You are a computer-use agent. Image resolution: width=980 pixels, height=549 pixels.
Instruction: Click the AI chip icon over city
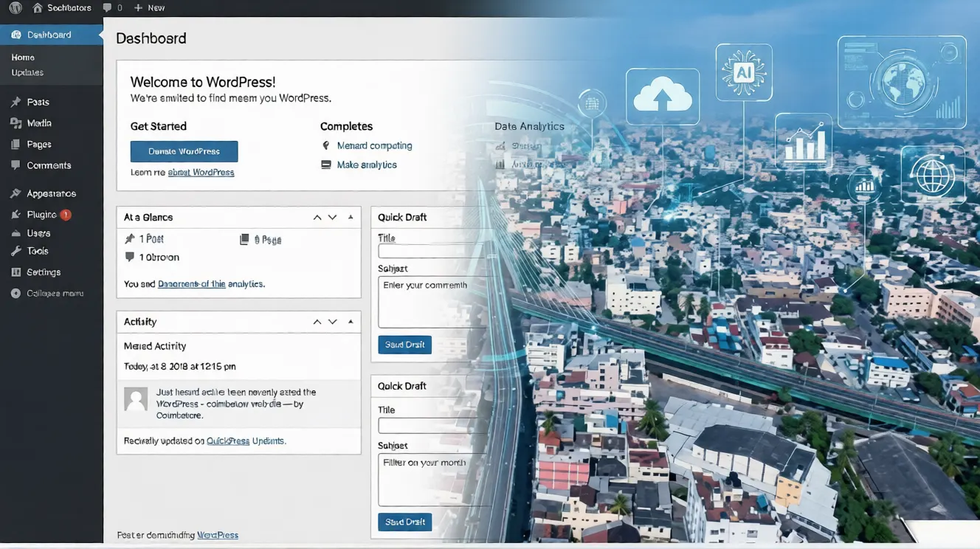(x=744, y=72)
